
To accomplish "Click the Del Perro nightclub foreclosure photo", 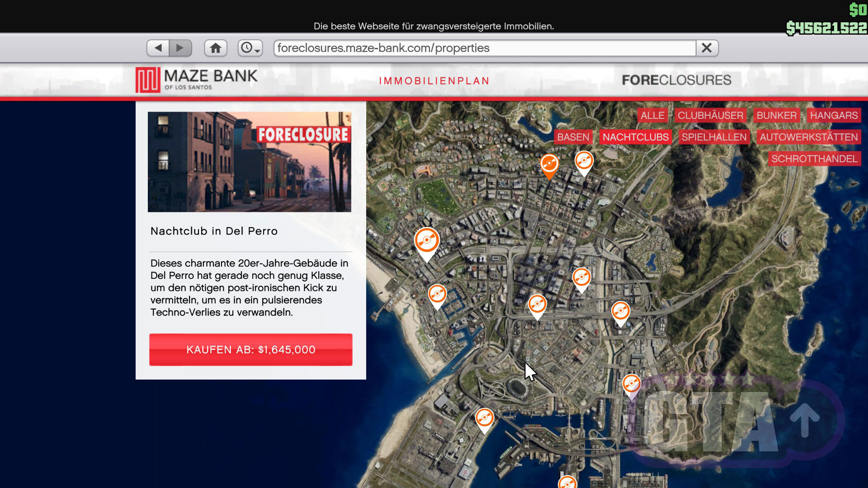I will pos(249,162).
